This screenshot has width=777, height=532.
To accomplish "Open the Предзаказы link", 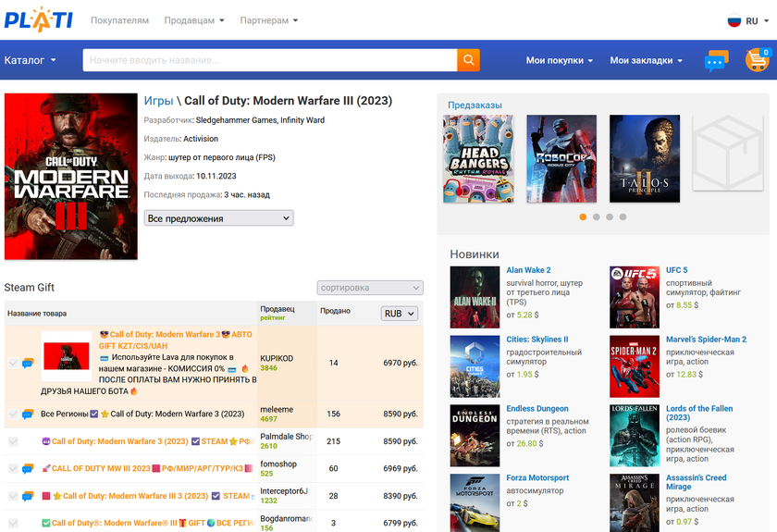I will (475, 105).
